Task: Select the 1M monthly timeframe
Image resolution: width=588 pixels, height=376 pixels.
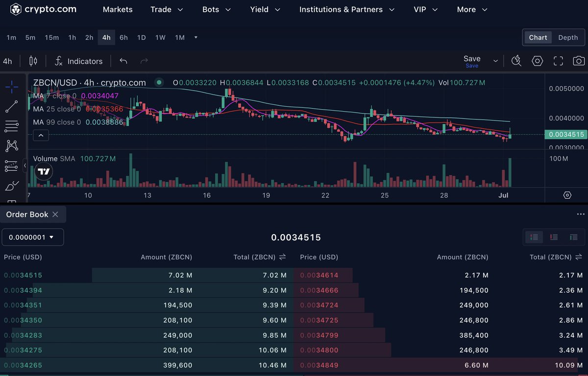Action: point(180,37)
